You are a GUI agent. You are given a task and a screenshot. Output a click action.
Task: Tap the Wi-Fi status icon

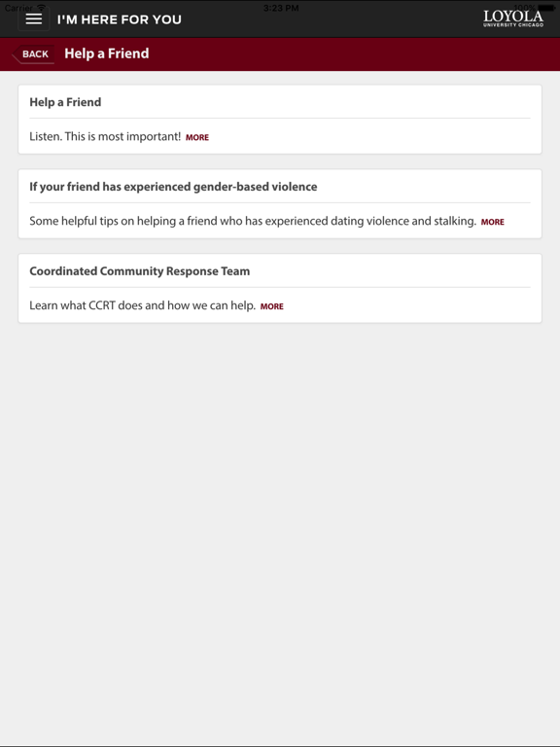[42, 7]
